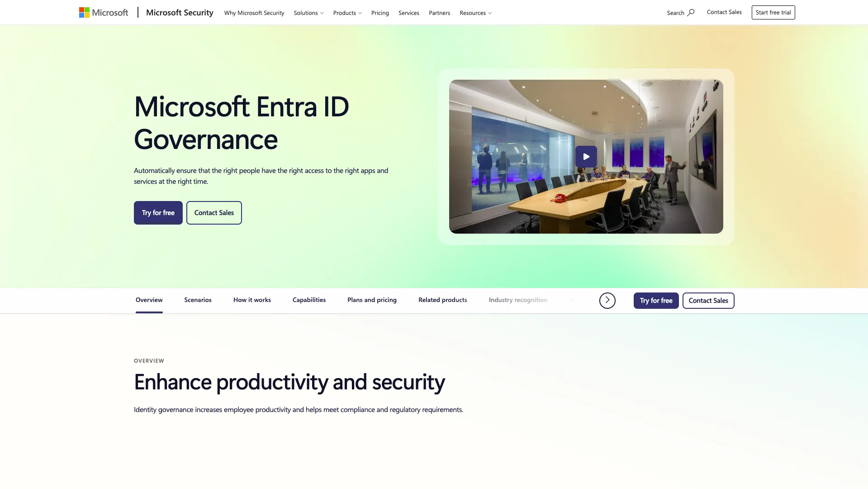The height and width of the screenshot is (489, 868).
Task: Click the Enhance productivity and security heading
Action: 289,382
